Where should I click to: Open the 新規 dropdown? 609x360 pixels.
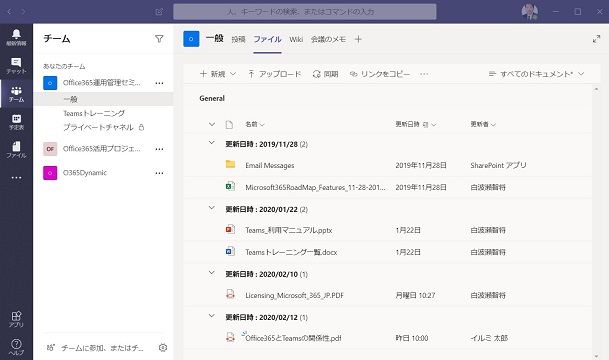coord(218,74)
